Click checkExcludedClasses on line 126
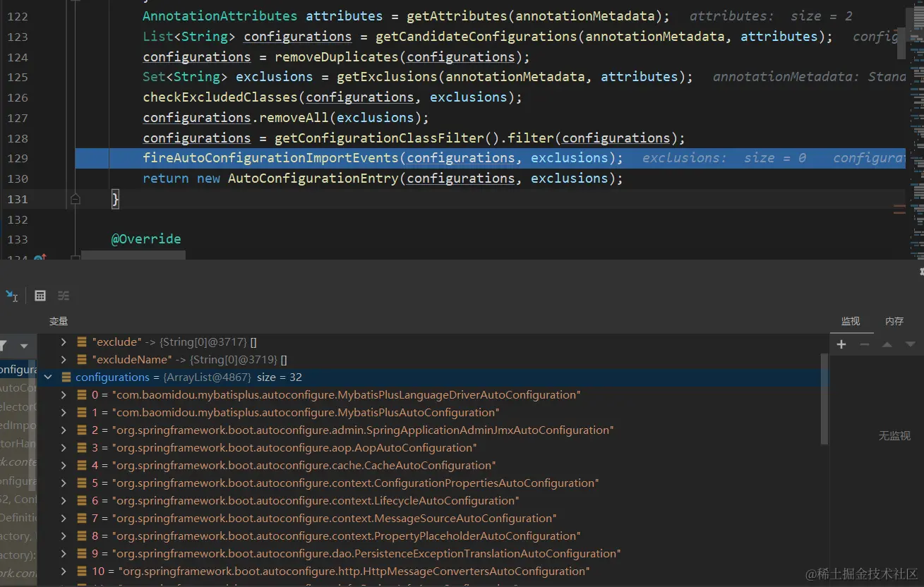The image size is (924, 587). (x=220, y=97)
